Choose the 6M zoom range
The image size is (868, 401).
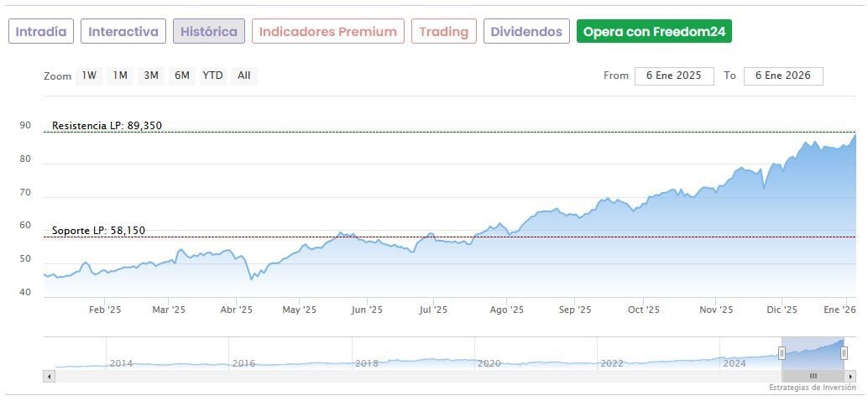(182, 76)
